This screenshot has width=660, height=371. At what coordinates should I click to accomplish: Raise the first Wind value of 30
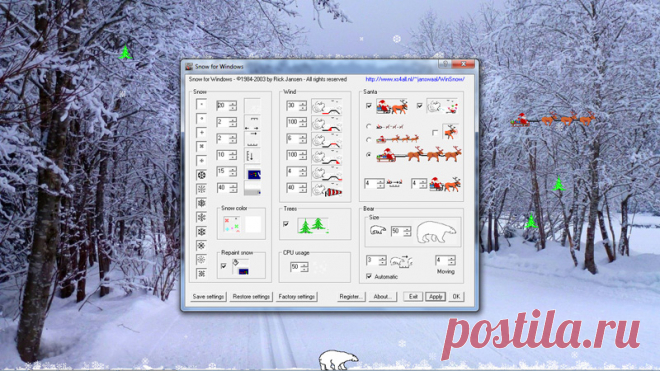point(303,103)
